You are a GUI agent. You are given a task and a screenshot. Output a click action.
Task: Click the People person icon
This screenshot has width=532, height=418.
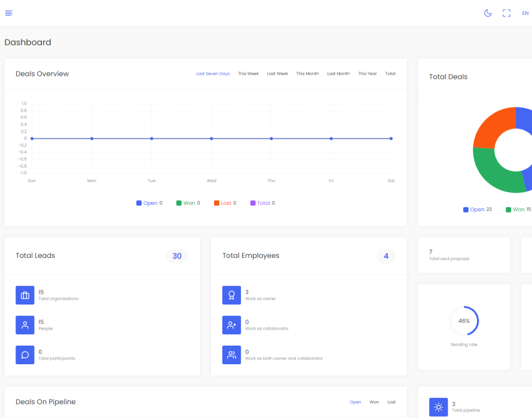(25, 325)
